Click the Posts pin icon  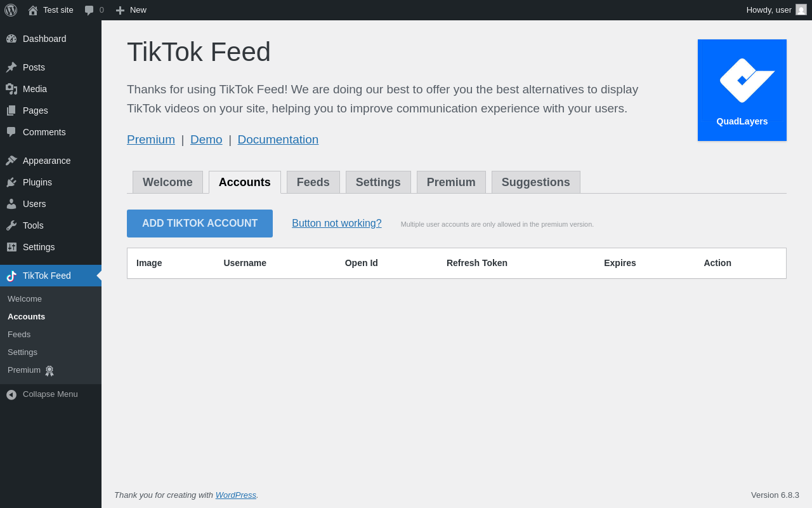point(11,67)
